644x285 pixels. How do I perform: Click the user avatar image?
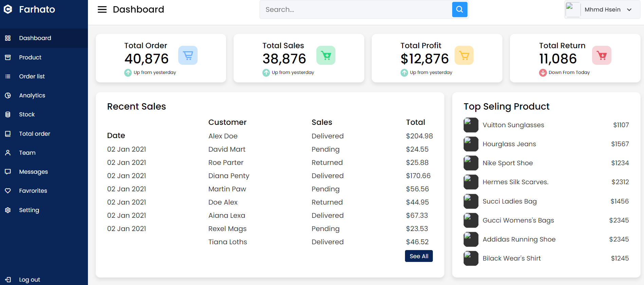(x=573, y=9)
